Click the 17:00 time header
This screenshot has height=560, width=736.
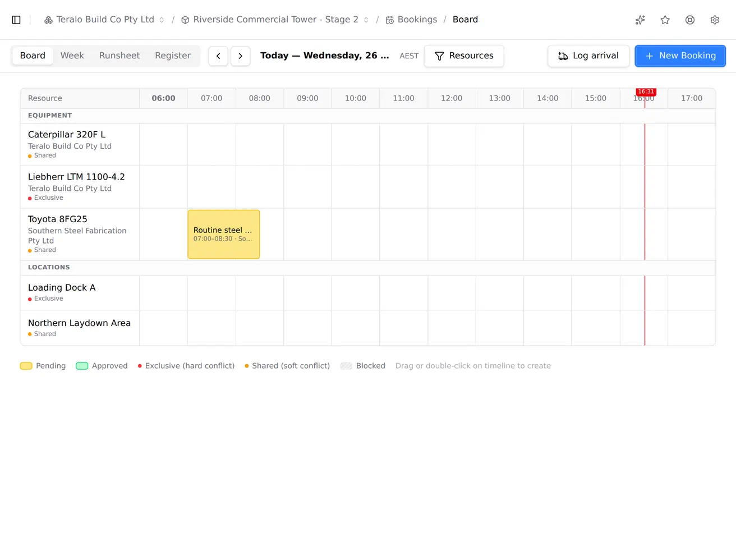point(692,98)
